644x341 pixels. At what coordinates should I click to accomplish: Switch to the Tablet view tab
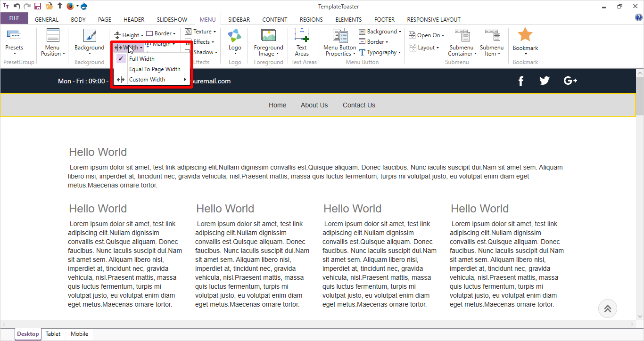click(x=53, y=334)
